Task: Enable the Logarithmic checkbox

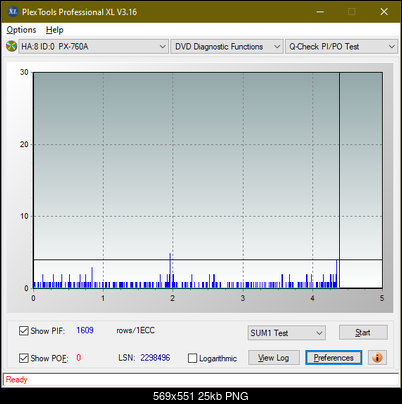Action: [x=192, y=358]
